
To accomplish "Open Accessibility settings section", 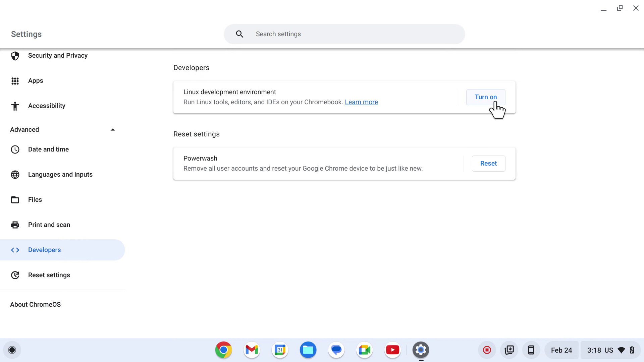I will (x=63, y=106).
